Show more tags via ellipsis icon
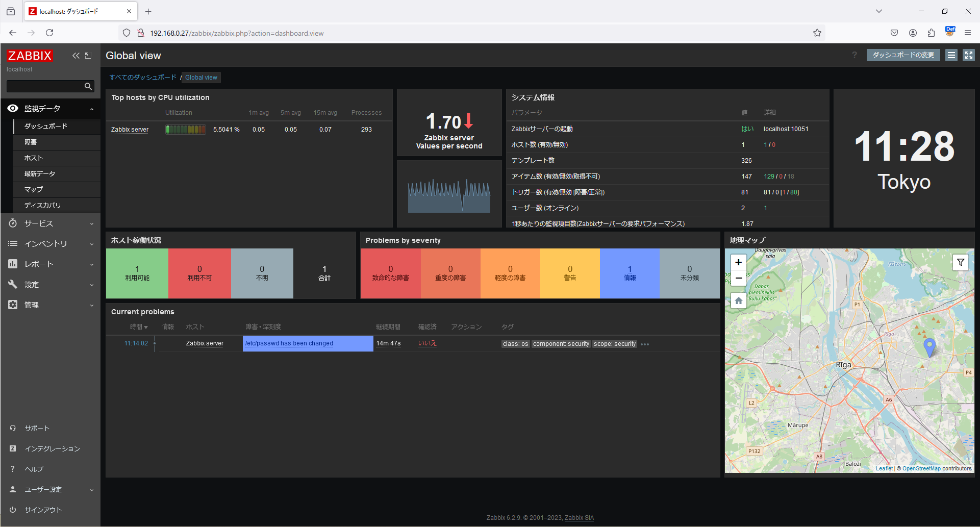980x527 pixels. point(645,344)
